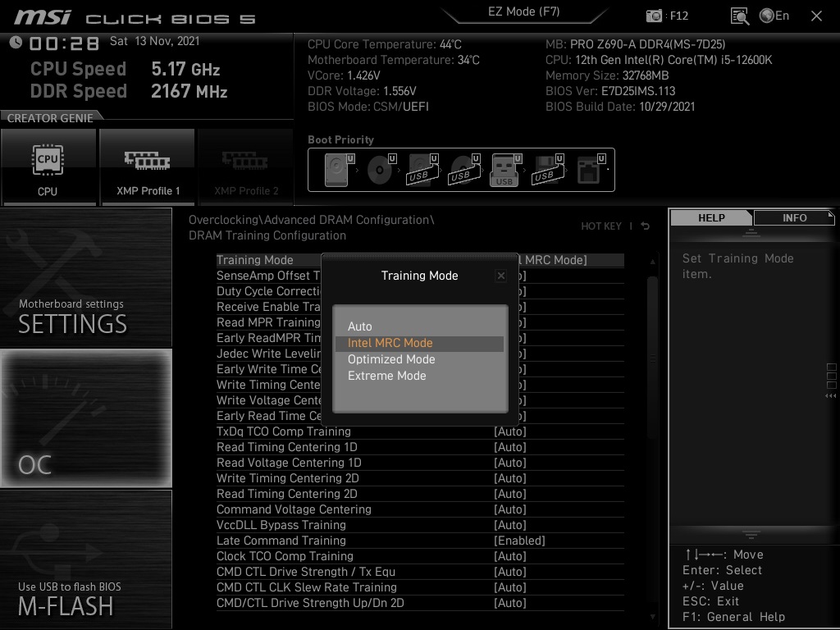Choose Intel MRC Mode option
The height and width of the screenshot is (630, 840).
point(419,343)
